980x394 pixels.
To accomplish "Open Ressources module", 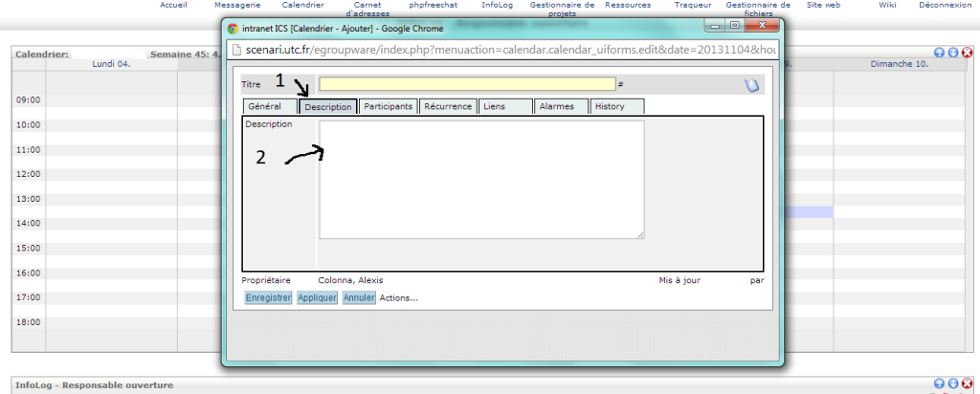I will click(x=628, y=5).
